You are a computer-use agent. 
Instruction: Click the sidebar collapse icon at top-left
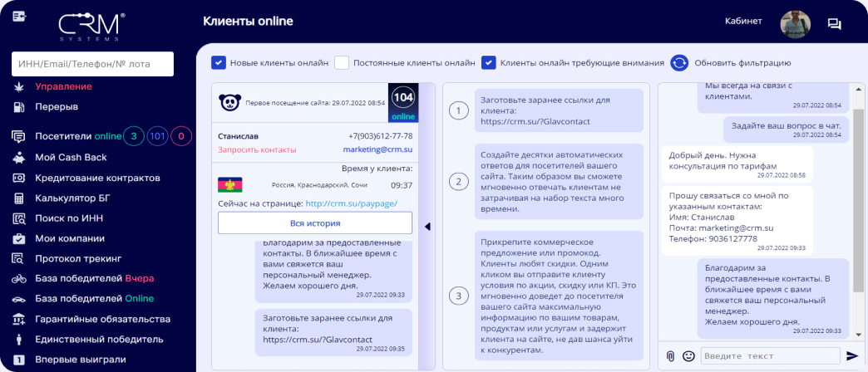tap(19, 17)
